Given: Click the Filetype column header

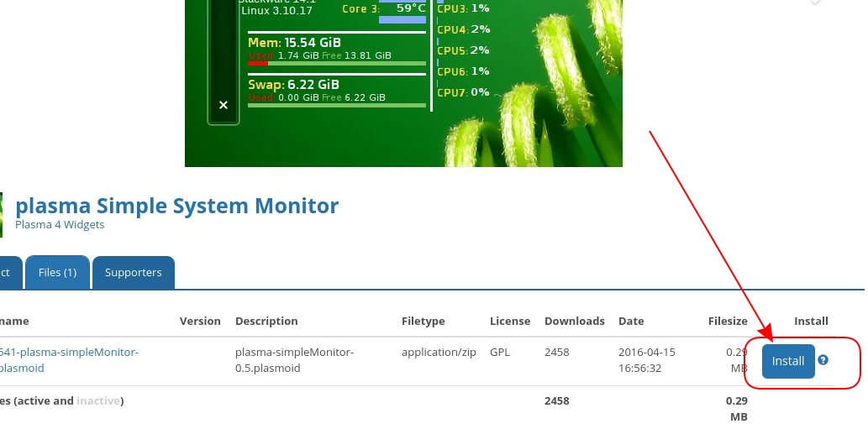Looking at the screenshot, I should click(423, 322).
